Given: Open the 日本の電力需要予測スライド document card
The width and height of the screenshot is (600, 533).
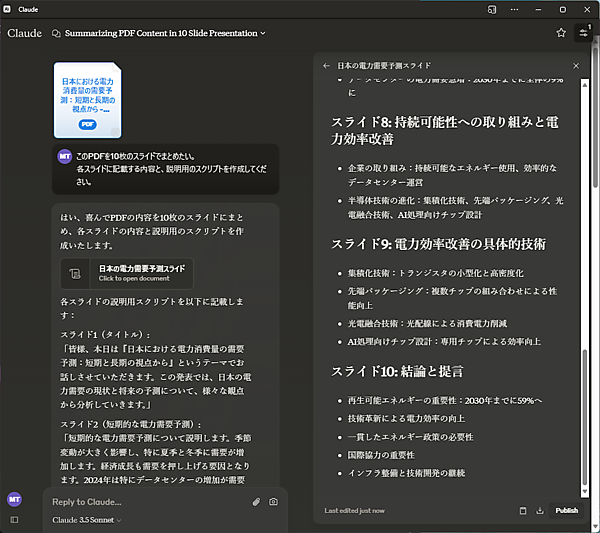Looking at the screenshot, I should pos(127,273).
